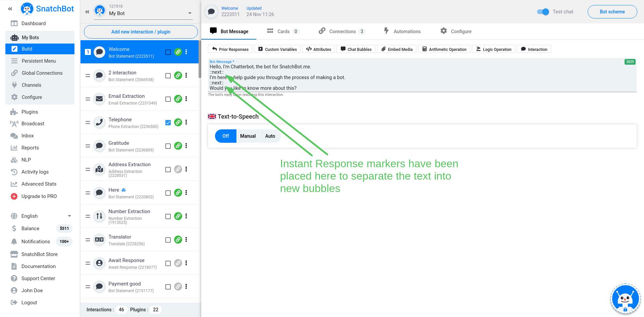The width and height of the screenshot is (644, 317).
Task: Switch to the Connections tab
Action: [342, 31]
